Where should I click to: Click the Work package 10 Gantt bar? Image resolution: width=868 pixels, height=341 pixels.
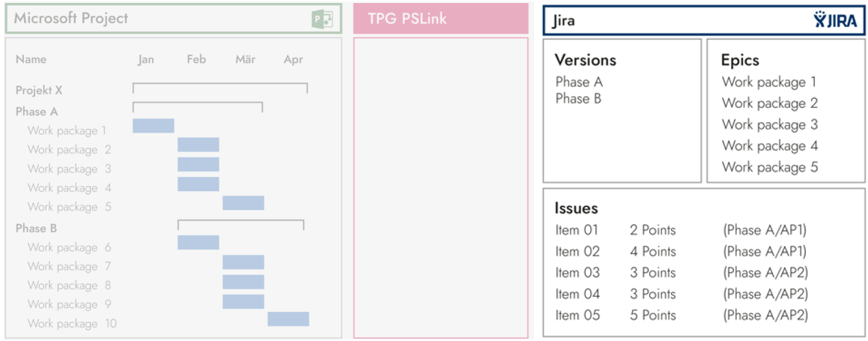[288, 319]
